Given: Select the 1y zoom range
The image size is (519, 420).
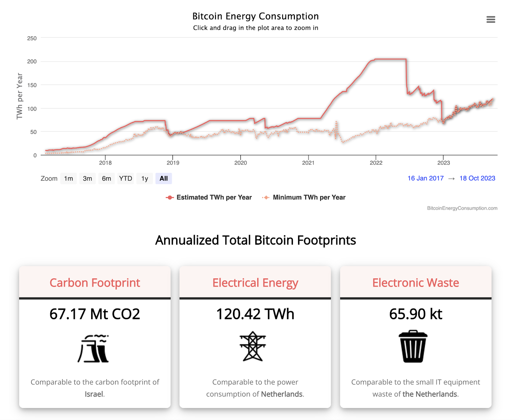Looking at the screenshot, I should pyautogui.click(x=145, y=179).
